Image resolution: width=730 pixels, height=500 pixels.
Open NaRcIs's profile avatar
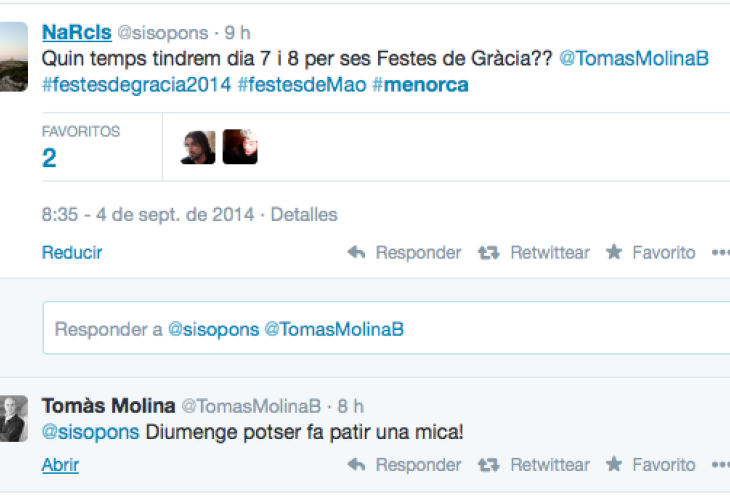pyautogui.click(x=13, y=58)
